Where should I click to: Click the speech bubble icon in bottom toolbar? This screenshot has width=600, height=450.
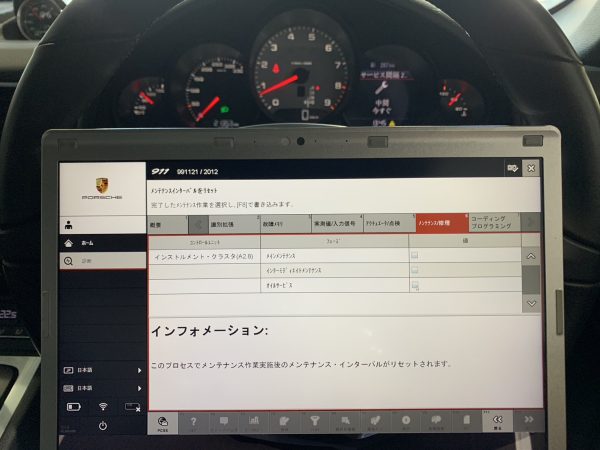pyautogui.click(x=224, y=422)
